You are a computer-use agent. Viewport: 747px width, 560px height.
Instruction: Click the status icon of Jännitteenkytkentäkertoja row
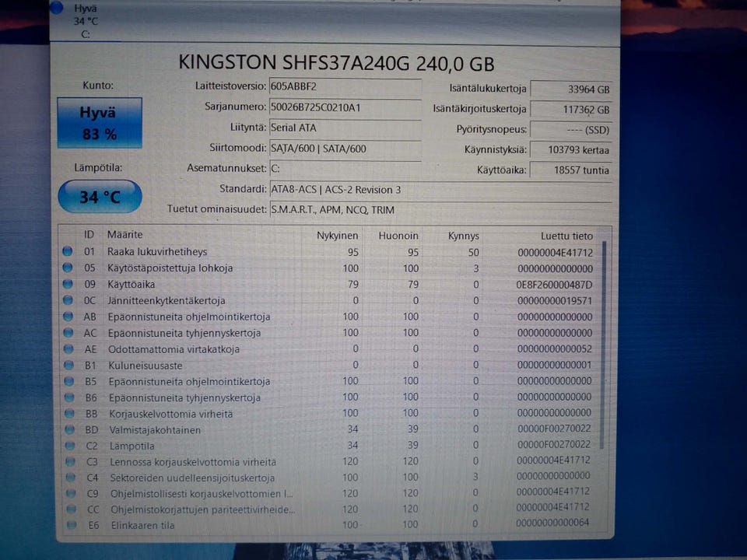tap(68, 300)
